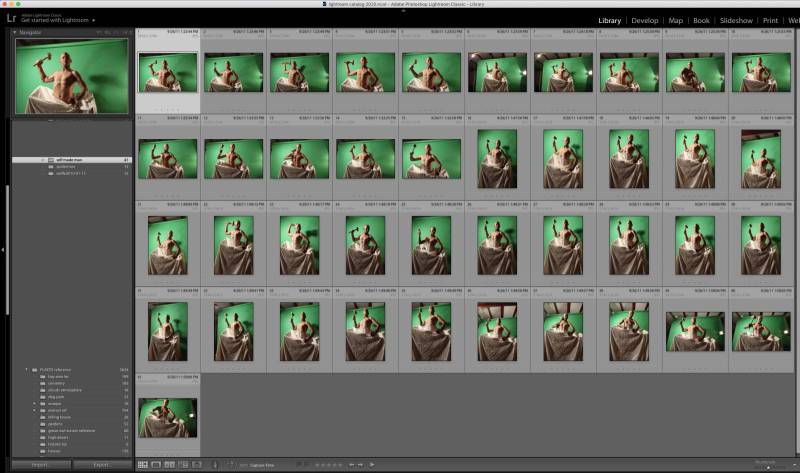Switch to Loupe view in the toolbar

point(155,465)
